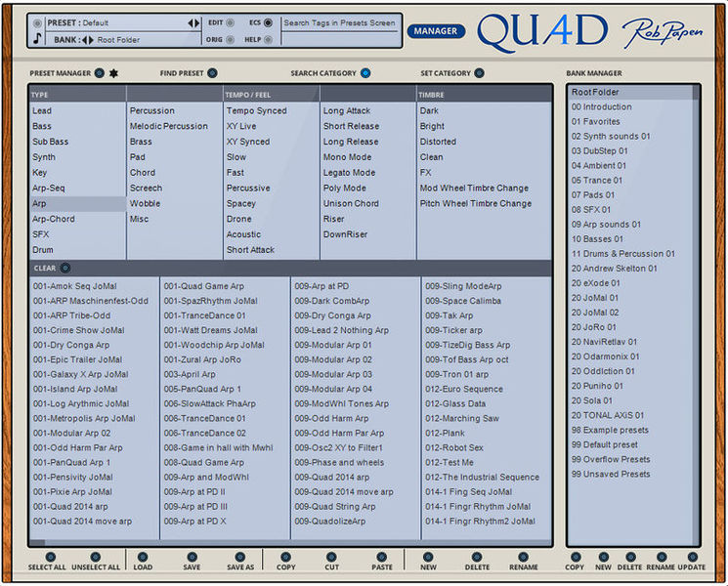Screen dimensions: 728x586
Task: Toggle the SEARCH CATEGORY button
Action: pos(365,73)
